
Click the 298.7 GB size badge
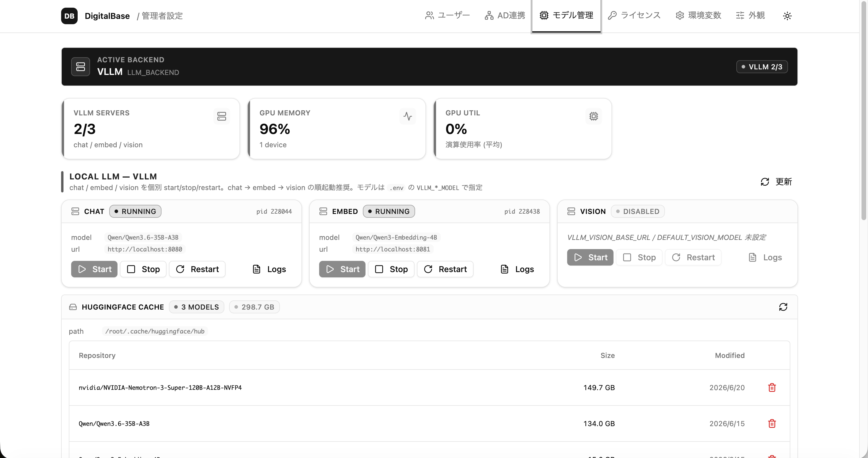(x=254, y=307)
